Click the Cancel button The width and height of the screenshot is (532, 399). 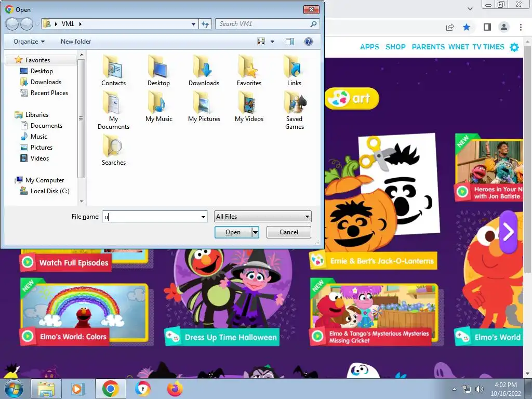289,232
